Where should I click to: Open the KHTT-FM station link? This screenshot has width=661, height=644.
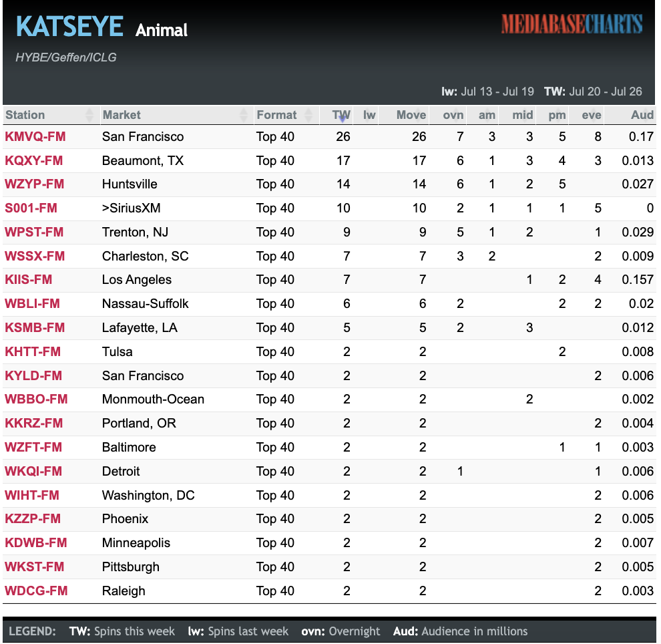[33, 352]
